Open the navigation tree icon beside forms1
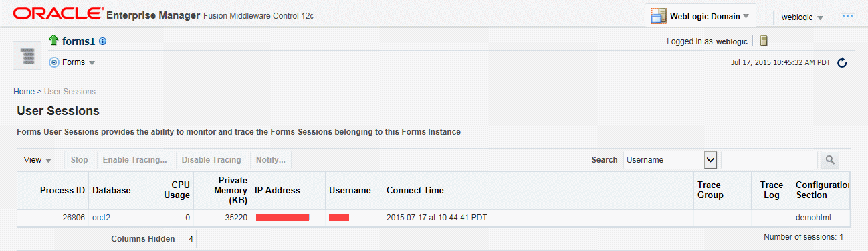The height and width of the screenshot is (251, 868). pyautogui.click(x=27, y=55)
